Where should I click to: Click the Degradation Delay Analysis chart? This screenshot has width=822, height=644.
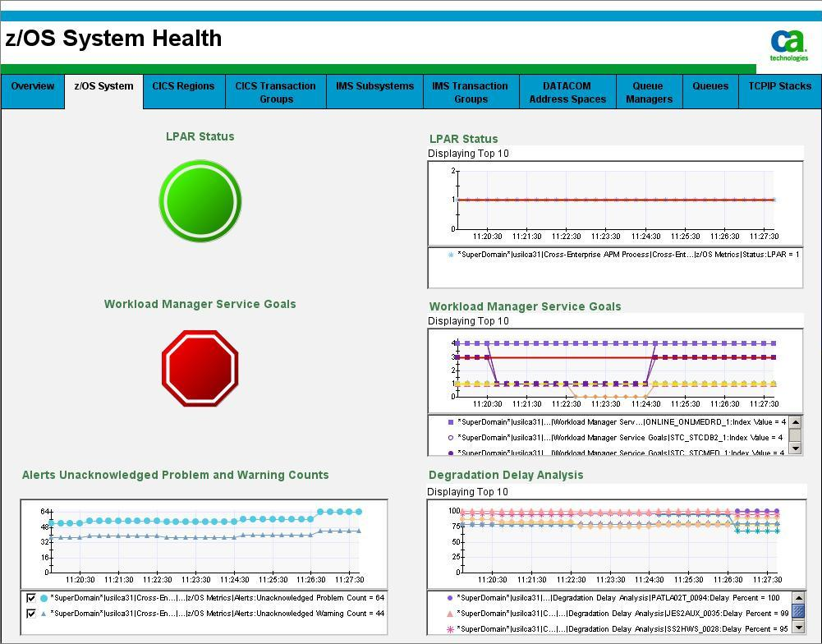pos(616,545)
